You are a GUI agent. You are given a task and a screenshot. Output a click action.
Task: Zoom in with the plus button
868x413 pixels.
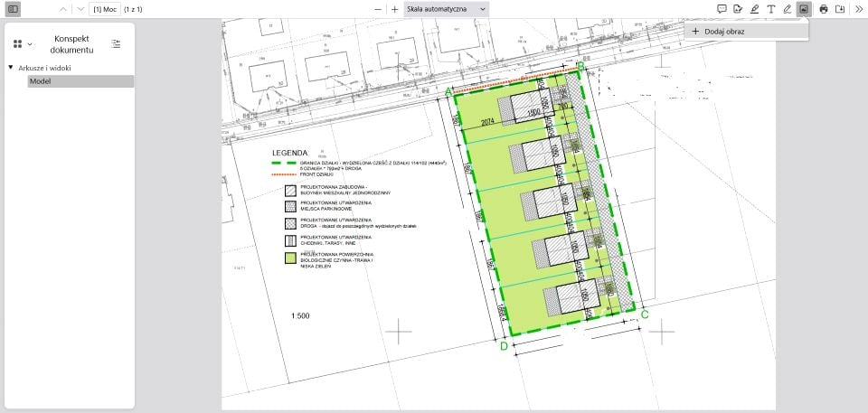[395, 9]
